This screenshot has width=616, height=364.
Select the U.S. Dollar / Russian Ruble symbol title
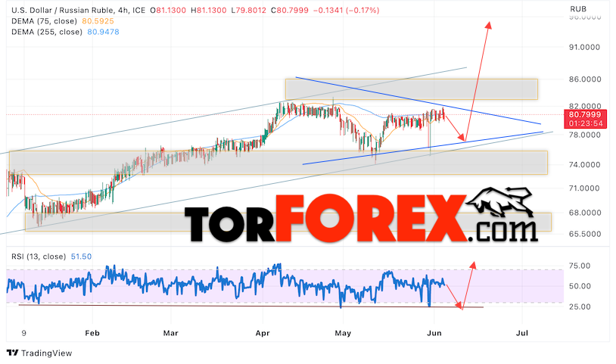pyautogui.click(x=62, y=10)
